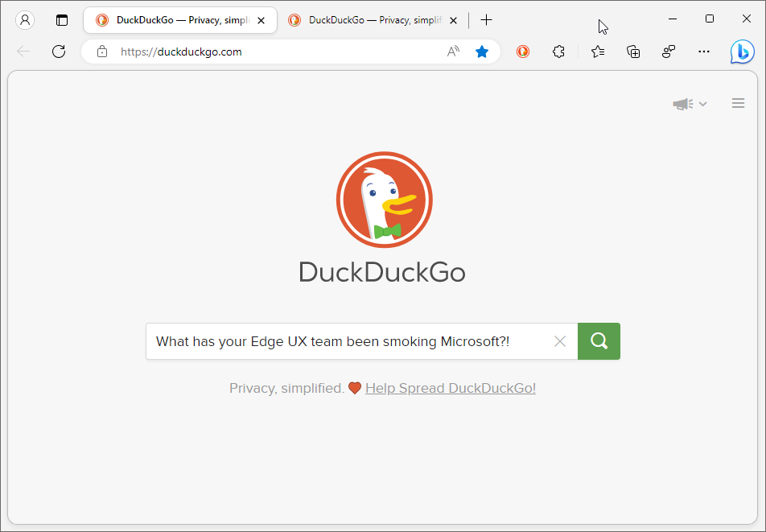This screenshot has width=766, height=532.
Task: Open Help Spread DuckDuckGo link
Action: [451, 388]
